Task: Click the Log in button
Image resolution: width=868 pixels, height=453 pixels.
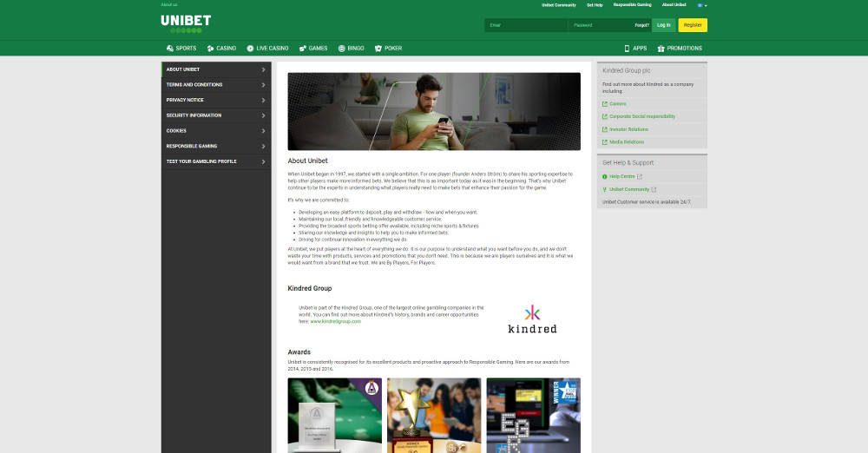Action: 664,25
